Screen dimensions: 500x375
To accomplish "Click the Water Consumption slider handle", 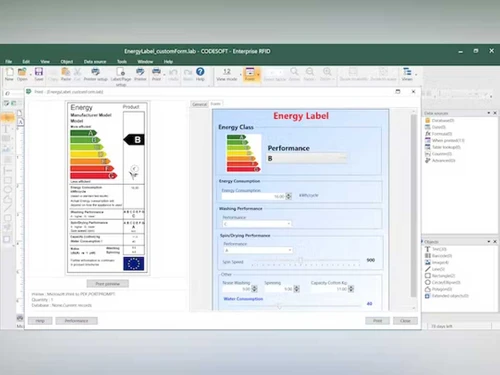I will click(279, 306).
